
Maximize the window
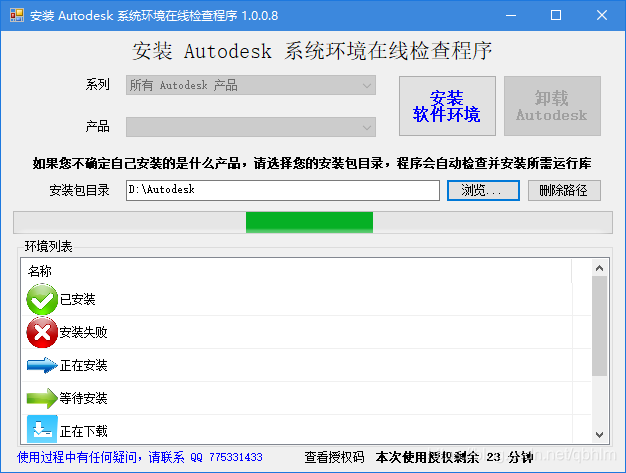point(556,15)
